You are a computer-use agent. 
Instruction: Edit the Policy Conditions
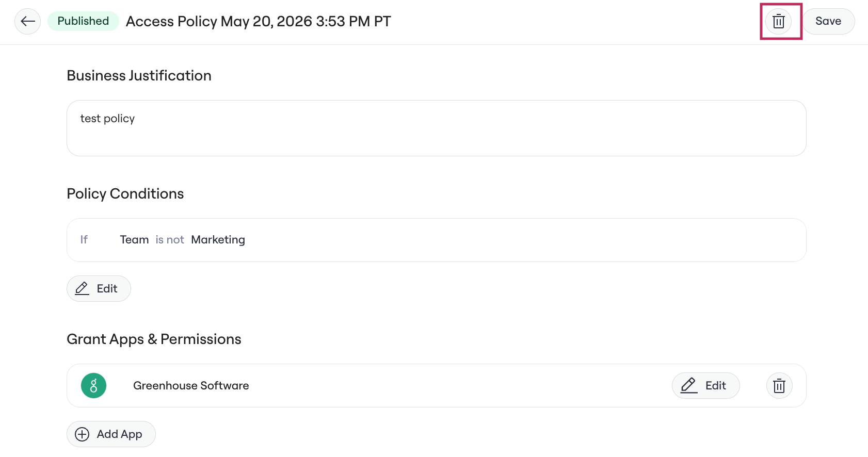pyautogui.click(x=99, y=288)
